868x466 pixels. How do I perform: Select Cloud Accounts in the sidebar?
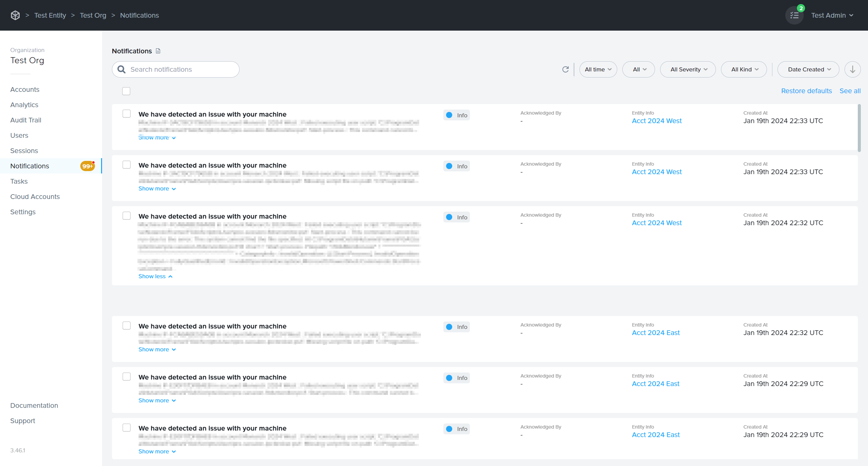(35, 196)
